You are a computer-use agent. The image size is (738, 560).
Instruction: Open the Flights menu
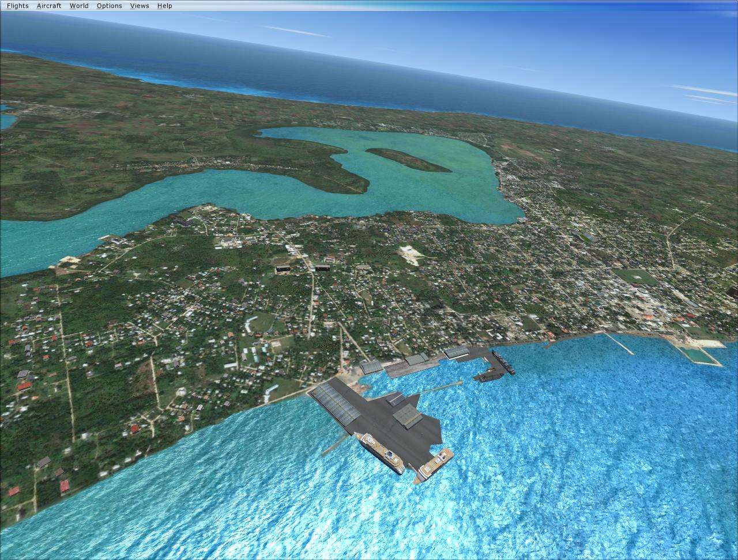click(x=17, y=5)
